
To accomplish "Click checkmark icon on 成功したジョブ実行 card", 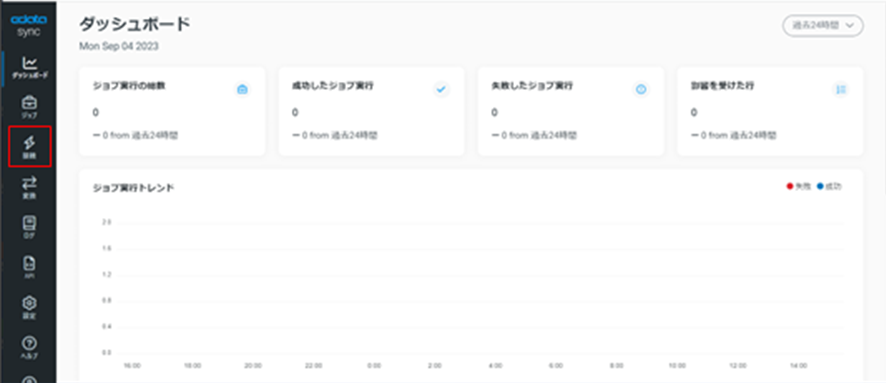I will [442, 89].
